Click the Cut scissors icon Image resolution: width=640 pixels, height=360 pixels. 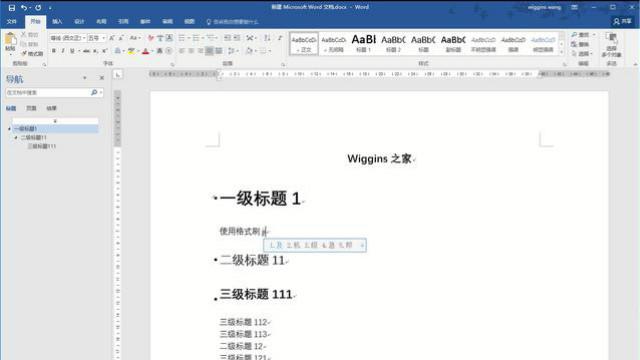coord(24,34)
